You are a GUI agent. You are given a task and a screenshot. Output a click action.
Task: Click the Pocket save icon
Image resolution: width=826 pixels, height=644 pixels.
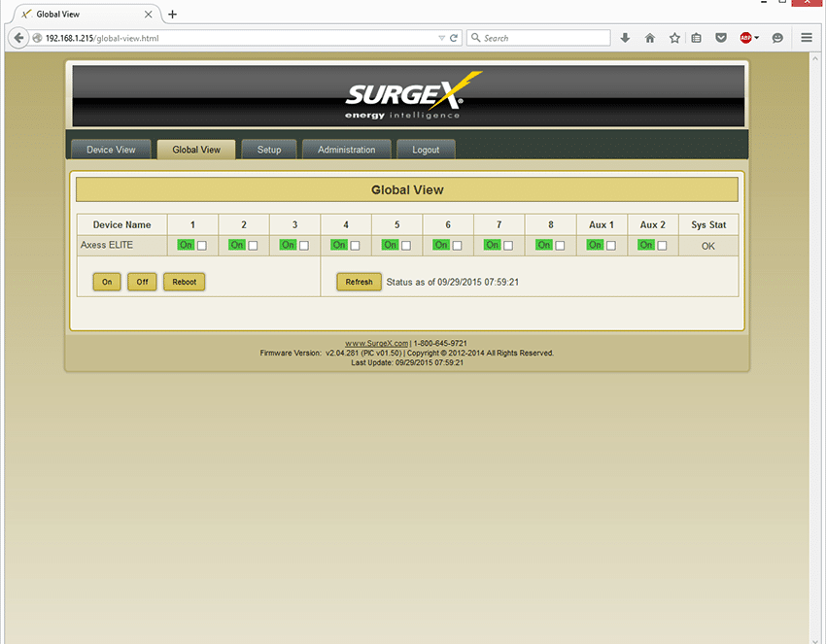[x=721, y=38]
